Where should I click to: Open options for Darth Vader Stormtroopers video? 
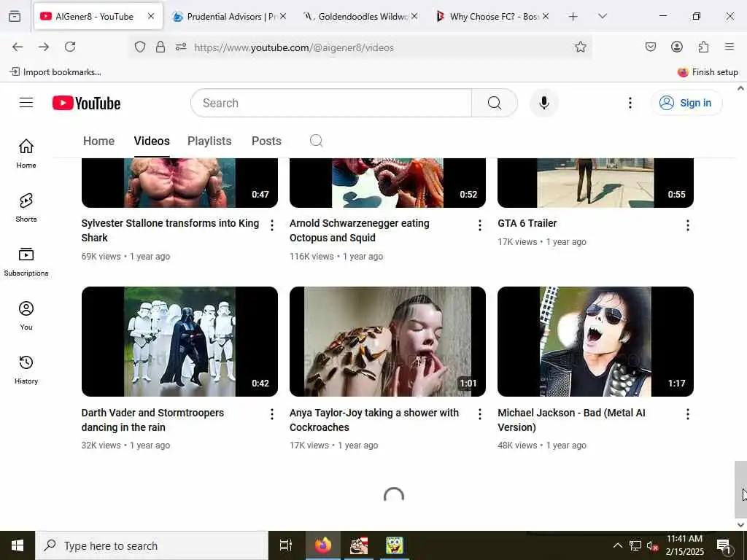click(272, 414)
